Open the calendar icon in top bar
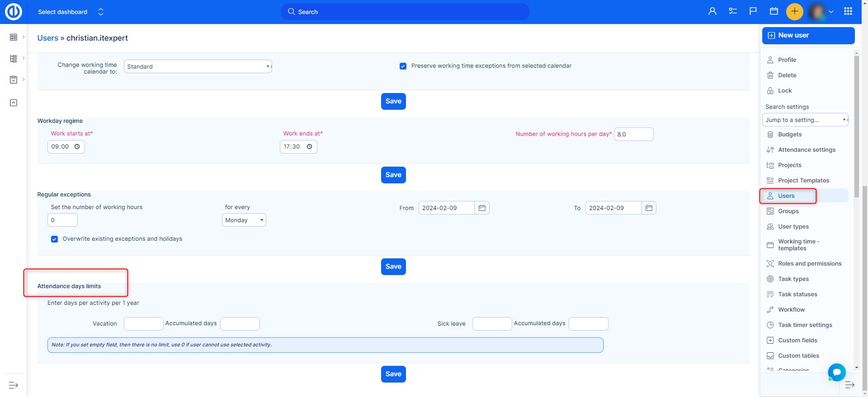 pos(774,12)
